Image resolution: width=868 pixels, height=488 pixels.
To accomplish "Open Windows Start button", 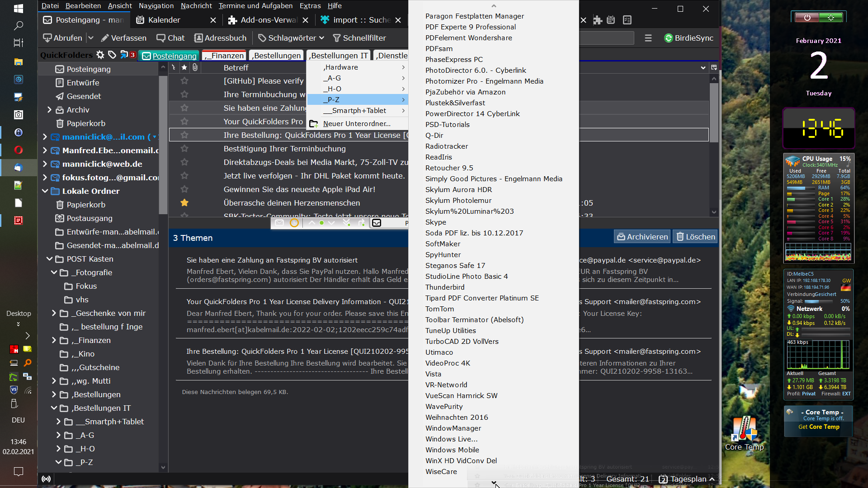I will click(x=19, y=9).
